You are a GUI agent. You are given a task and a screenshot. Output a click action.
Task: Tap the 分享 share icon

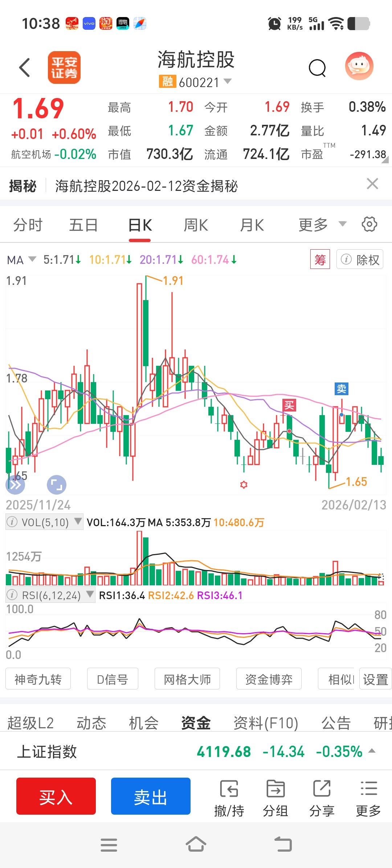322,798
